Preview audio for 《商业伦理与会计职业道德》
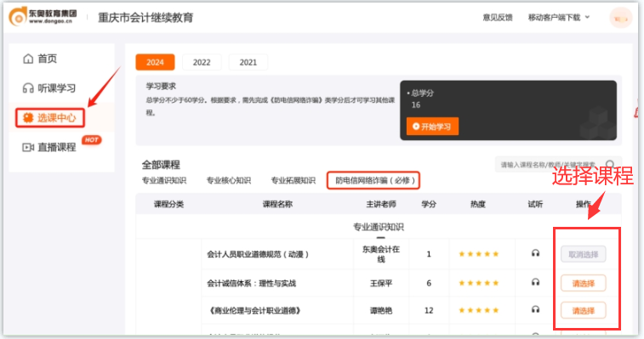 pyautogui.click(x=535, y=309)
